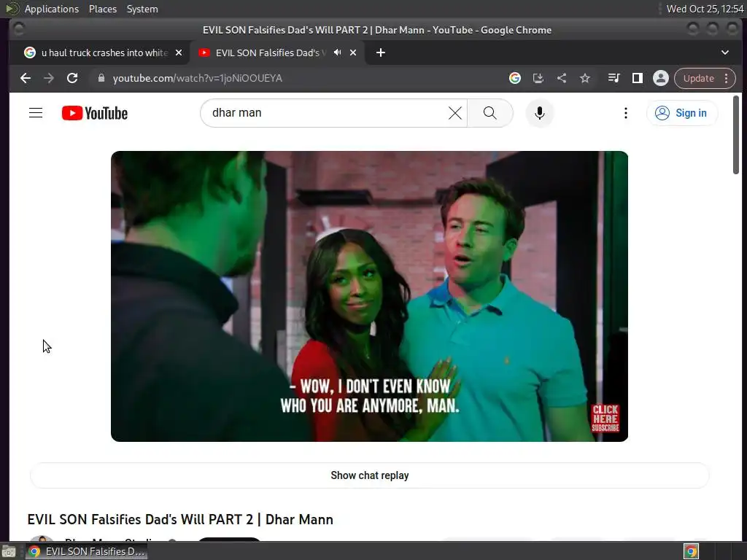This screenshot has width=747, height=560.
Task: Open the EVIL SON taskbar window button
Action: coord(87,551)
